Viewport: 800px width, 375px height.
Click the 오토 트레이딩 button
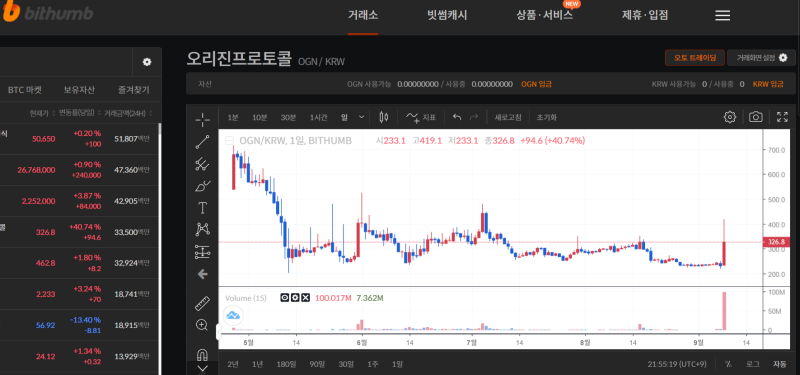click(x=695, y=58)
